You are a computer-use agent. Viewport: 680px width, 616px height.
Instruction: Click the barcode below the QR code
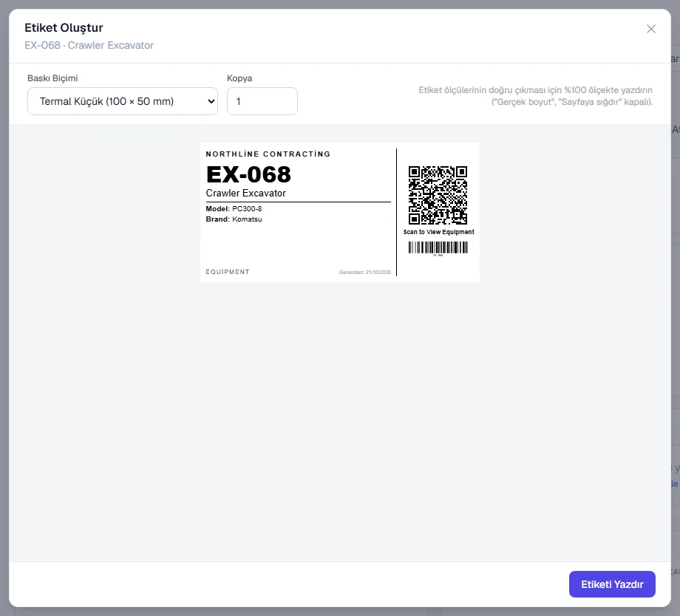click(x=438, y=247)
